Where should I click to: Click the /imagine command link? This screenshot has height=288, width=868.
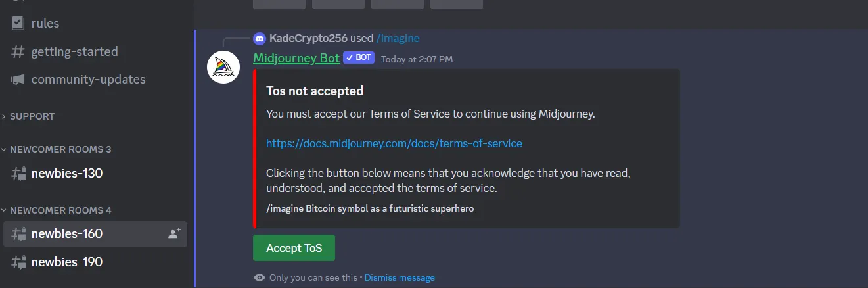(x=398, y=39)
